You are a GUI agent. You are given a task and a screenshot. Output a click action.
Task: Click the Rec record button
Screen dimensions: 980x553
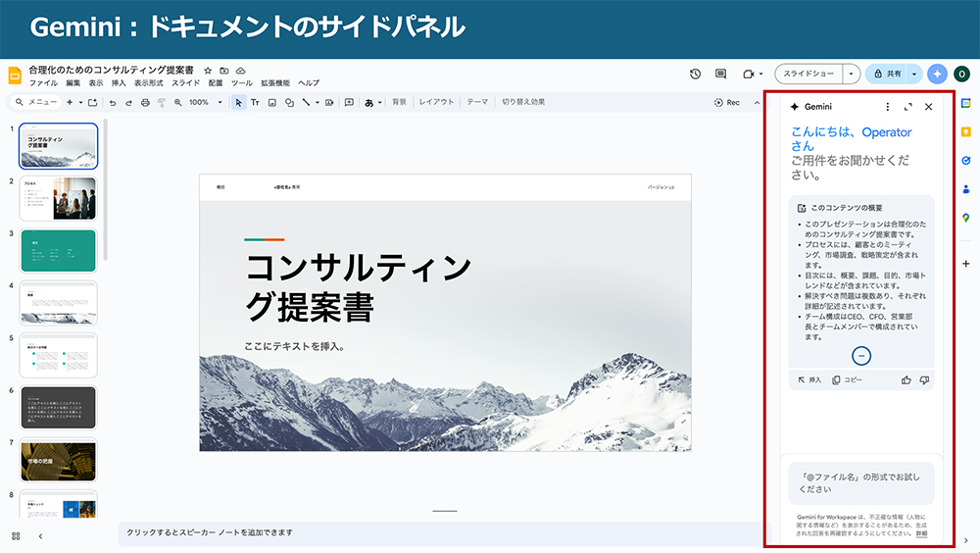[x=727, y=103]
